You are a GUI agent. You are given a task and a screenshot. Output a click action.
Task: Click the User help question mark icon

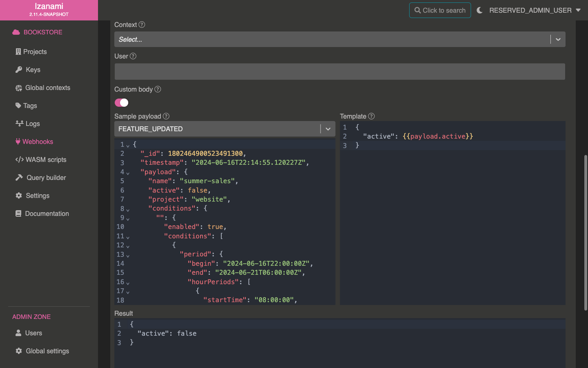[x=133, y=56]
